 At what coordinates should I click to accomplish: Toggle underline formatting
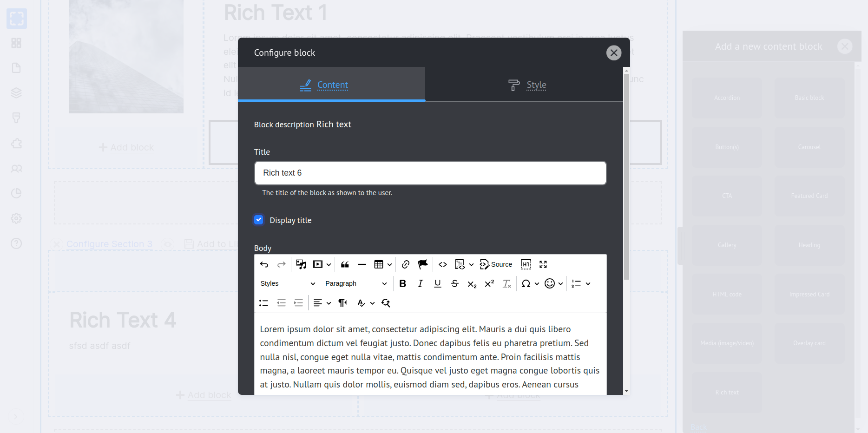coord(438,283)
